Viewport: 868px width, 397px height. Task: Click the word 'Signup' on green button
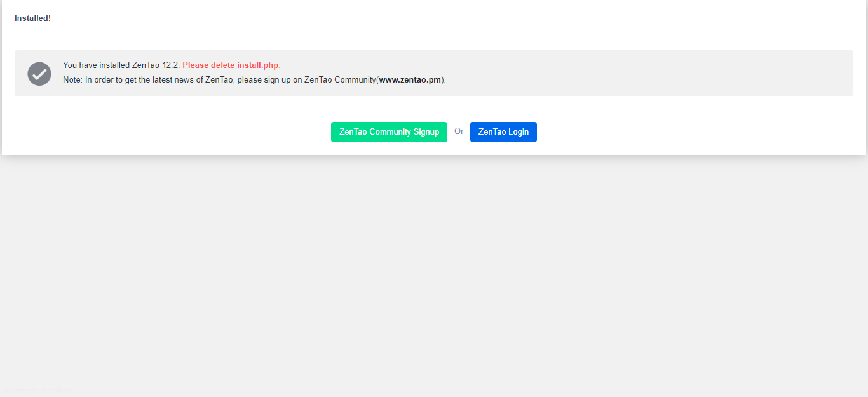(426, 132)
